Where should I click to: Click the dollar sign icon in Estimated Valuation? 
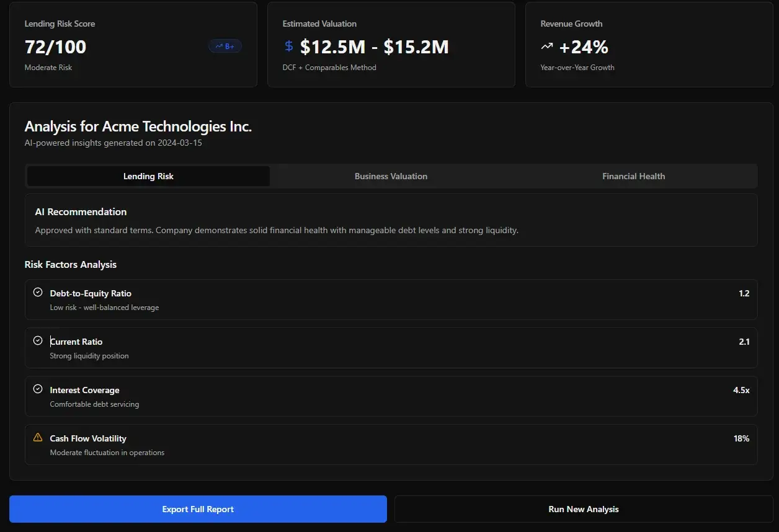click(289, 47)
